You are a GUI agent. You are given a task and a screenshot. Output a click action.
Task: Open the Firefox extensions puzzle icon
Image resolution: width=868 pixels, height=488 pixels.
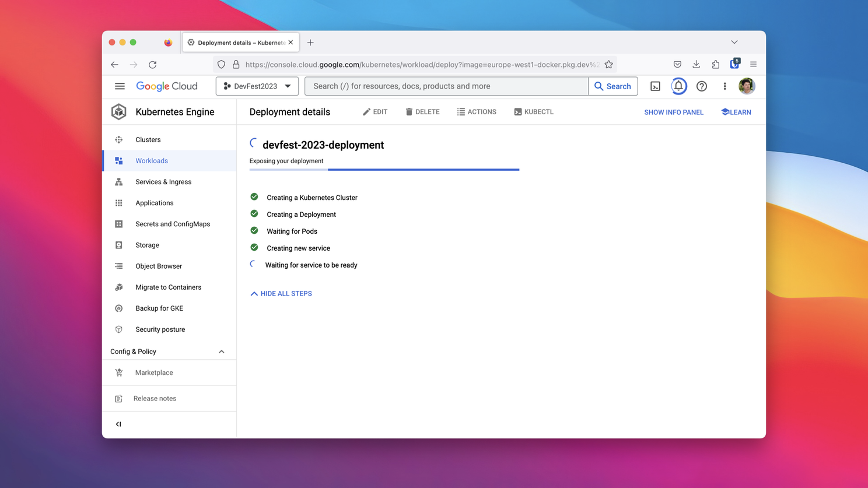pyautogui.click(x=716, y=65)
